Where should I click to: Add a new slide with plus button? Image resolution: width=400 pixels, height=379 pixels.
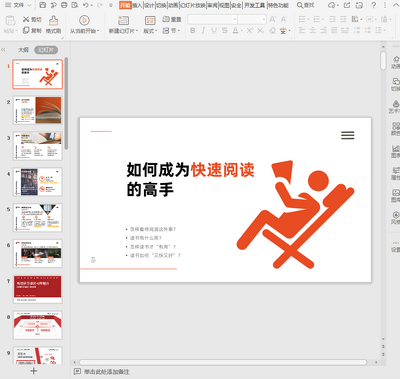coord(34,371)
